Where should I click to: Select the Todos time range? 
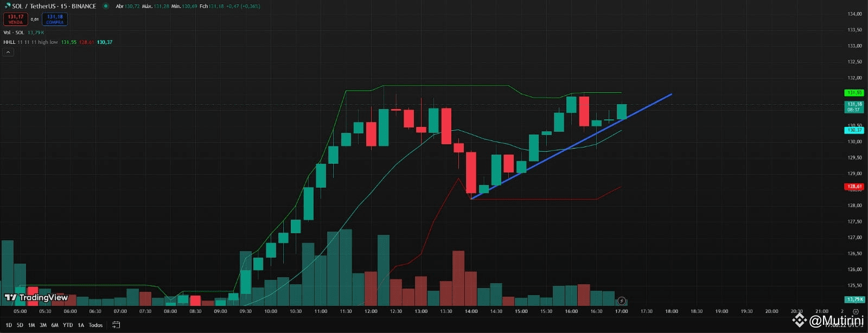95,325
